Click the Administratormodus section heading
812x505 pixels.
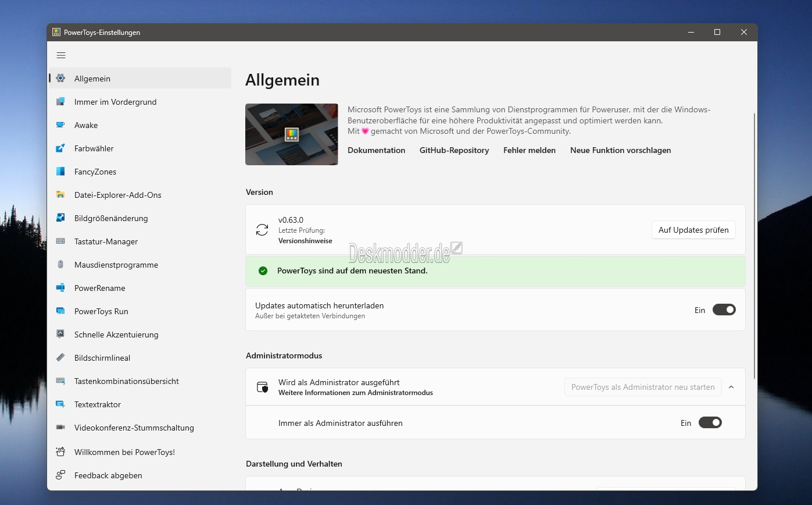(x=284, y=355)
